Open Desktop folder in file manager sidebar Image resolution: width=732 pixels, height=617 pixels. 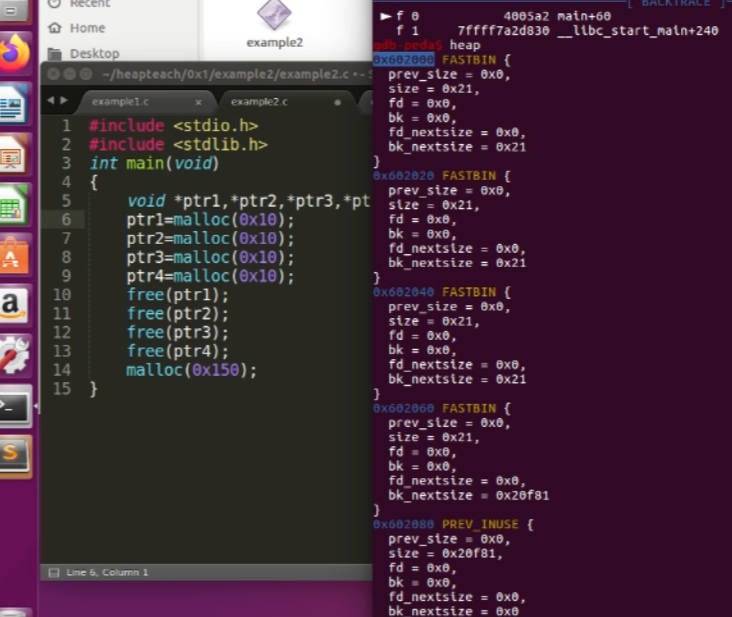(x=94, y=53)
